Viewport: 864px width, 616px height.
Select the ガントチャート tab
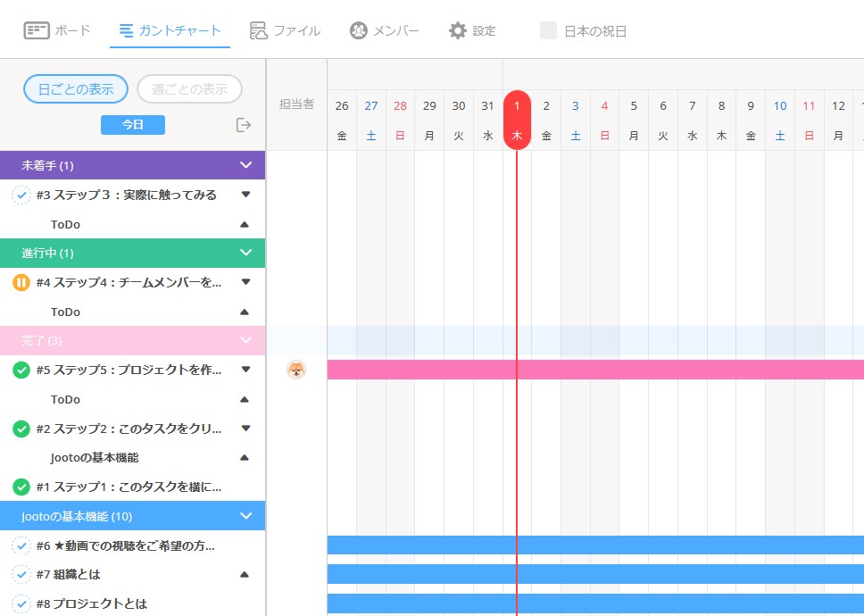[x=170, y=31]
